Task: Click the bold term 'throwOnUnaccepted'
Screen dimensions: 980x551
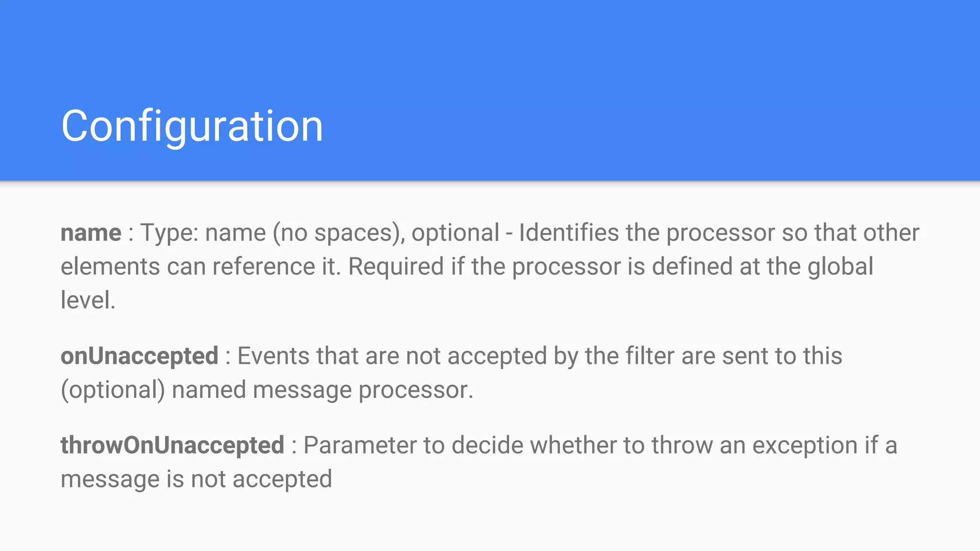Action: tap(172, 445)
